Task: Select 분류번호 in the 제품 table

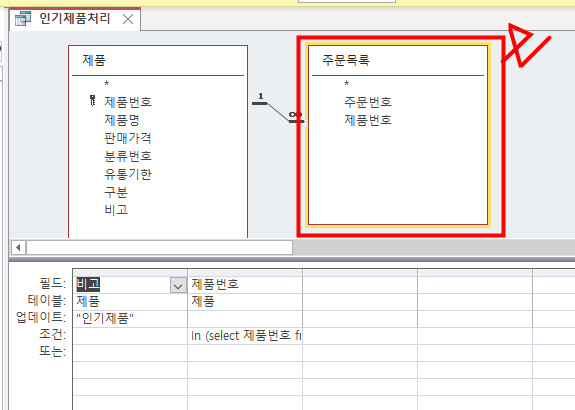Action: 128,156
